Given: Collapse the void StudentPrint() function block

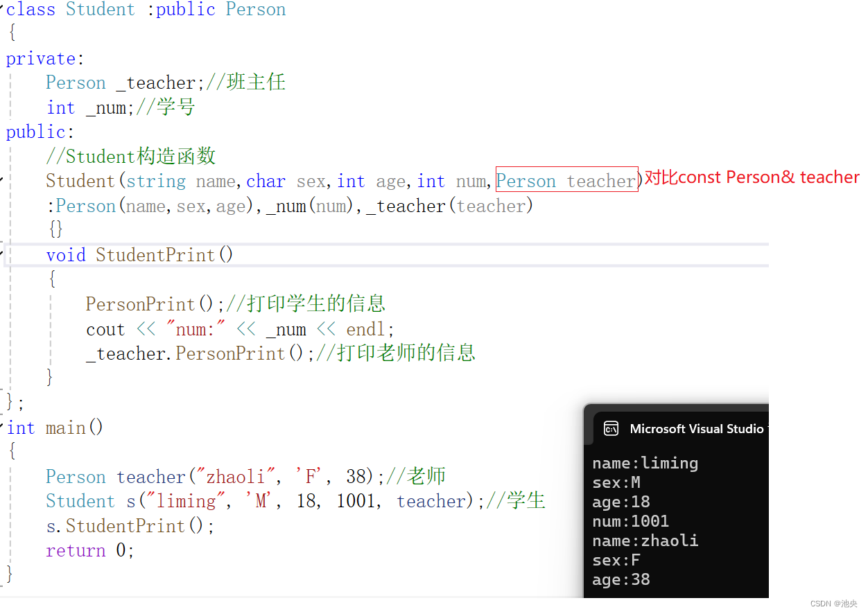Looking at the screenshot, I should pos(2,255).
